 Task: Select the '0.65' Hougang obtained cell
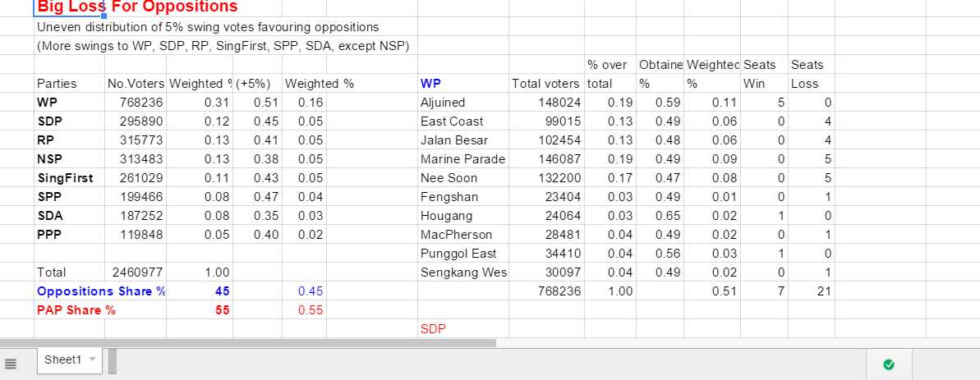660,215
